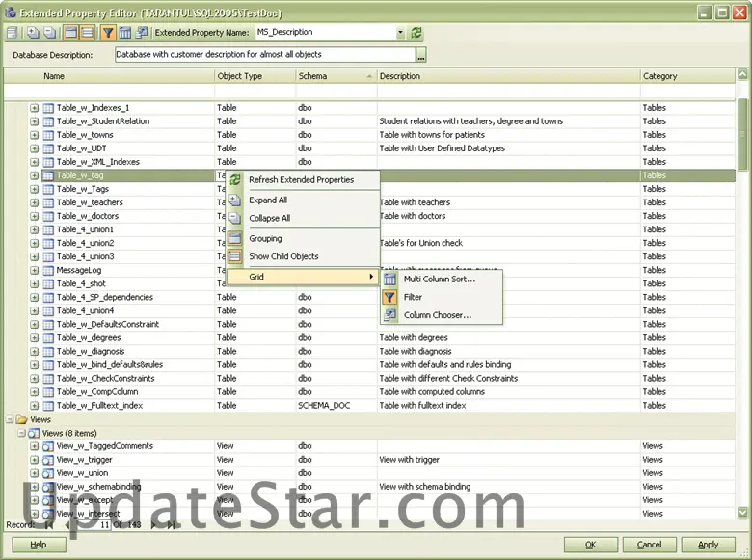Click the table icon of Table_4_union1
The height and width of the screenshot is (560, 752).
tap(48, 229)
